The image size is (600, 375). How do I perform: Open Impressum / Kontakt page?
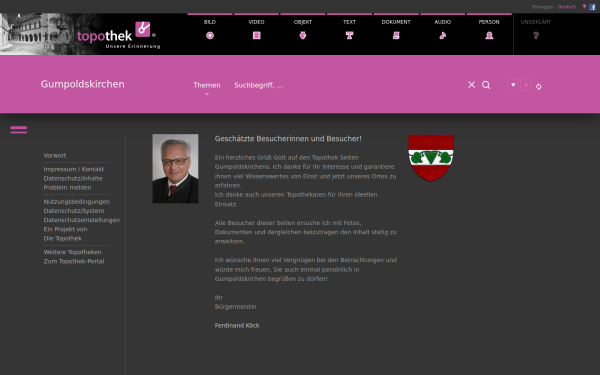pyautogui.click(x=73, y=169)
